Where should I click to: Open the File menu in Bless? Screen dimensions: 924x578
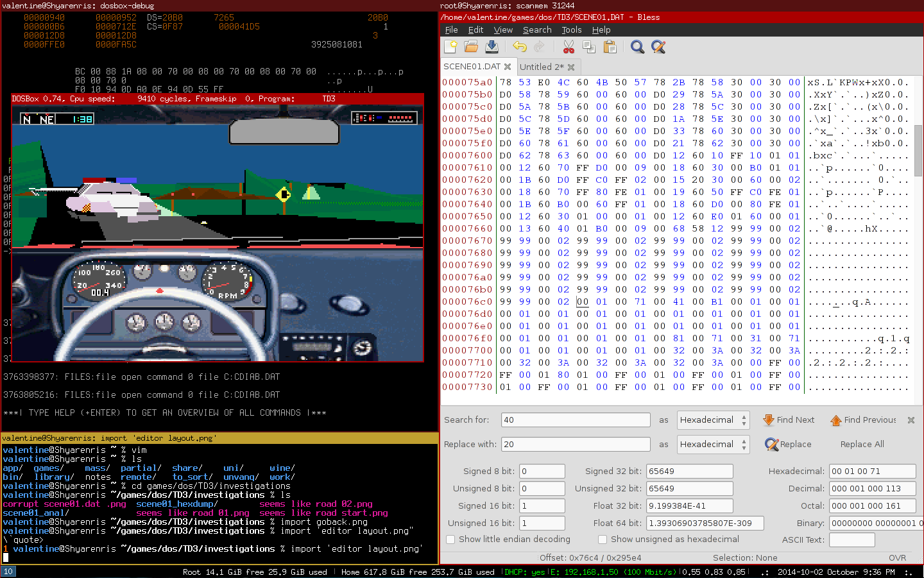(452, 30)
